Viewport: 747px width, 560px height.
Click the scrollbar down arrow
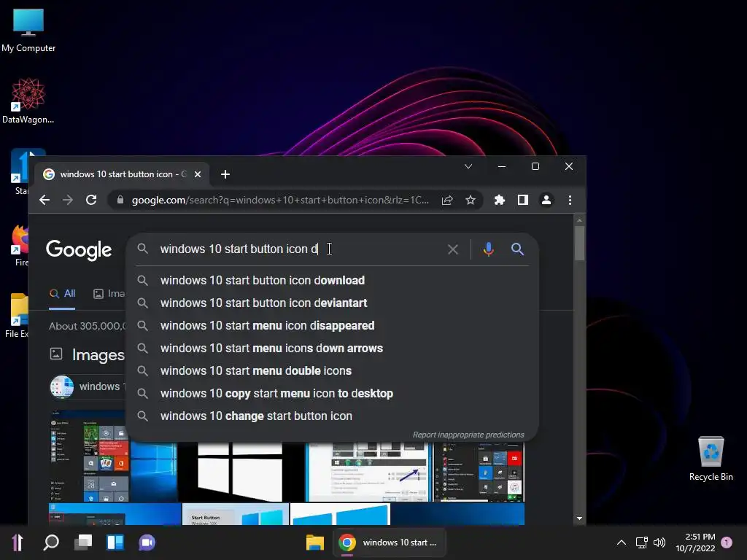point(579,518)
